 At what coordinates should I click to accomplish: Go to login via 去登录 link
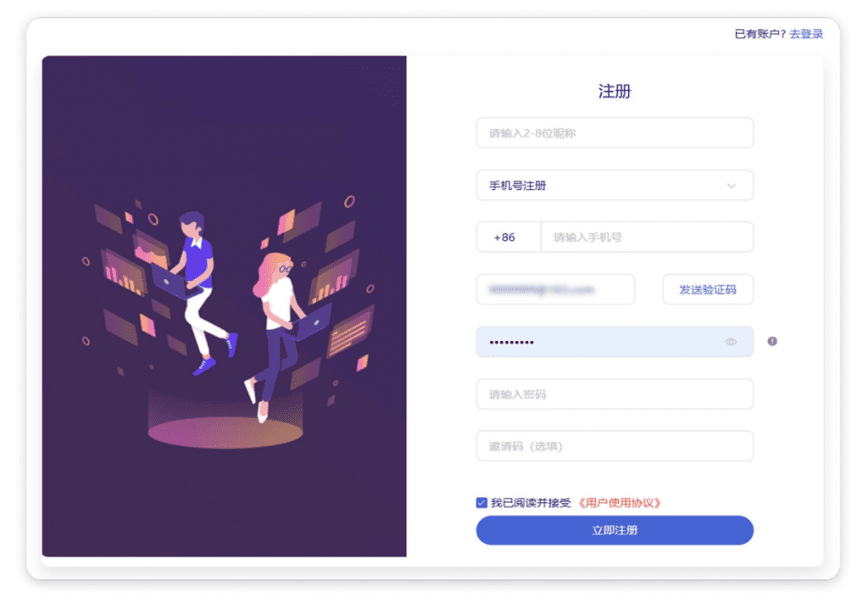pyautogui.click(x=806, y=34)
